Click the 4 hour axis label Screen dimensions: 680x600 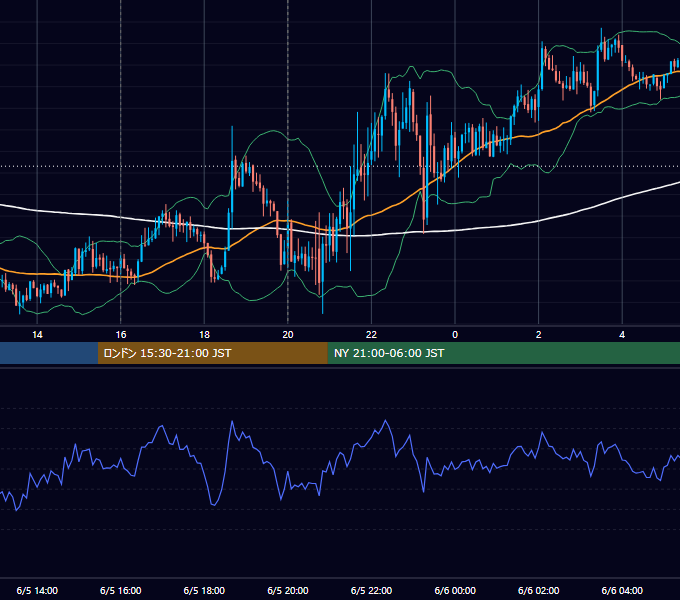tap(622, 335)
